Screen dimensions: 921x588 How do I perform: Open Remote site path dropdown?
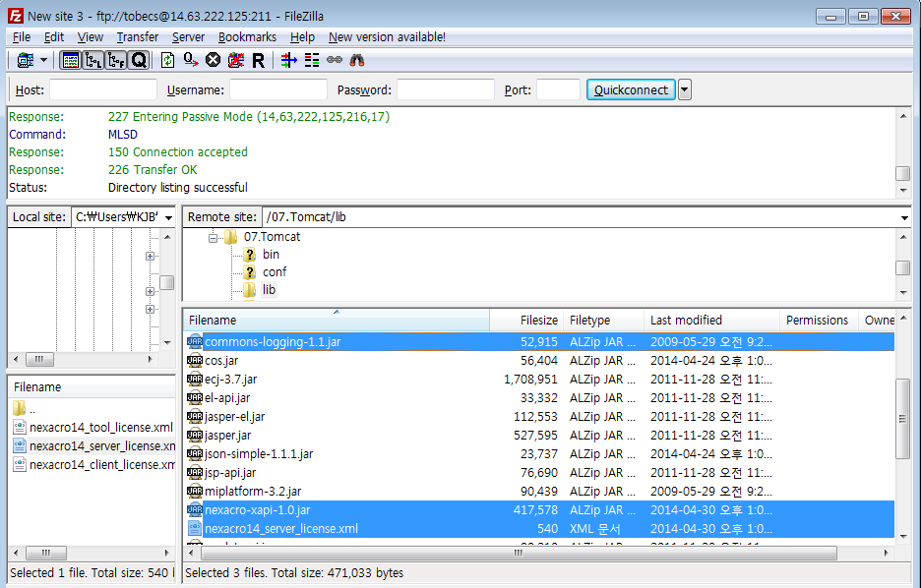pyautogui.click(x=904, y=217)
